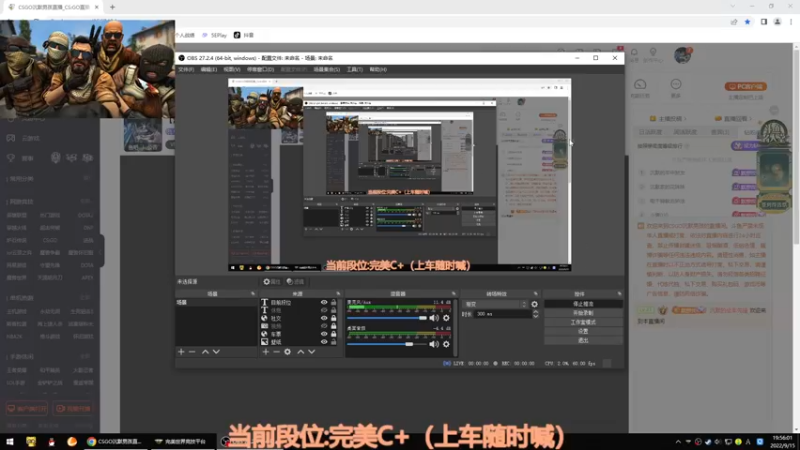The height and width of the screenshot is (450, 800).
Task: Open the transition type dropdown
Action: pyautogui.click(x=495, y=304)
